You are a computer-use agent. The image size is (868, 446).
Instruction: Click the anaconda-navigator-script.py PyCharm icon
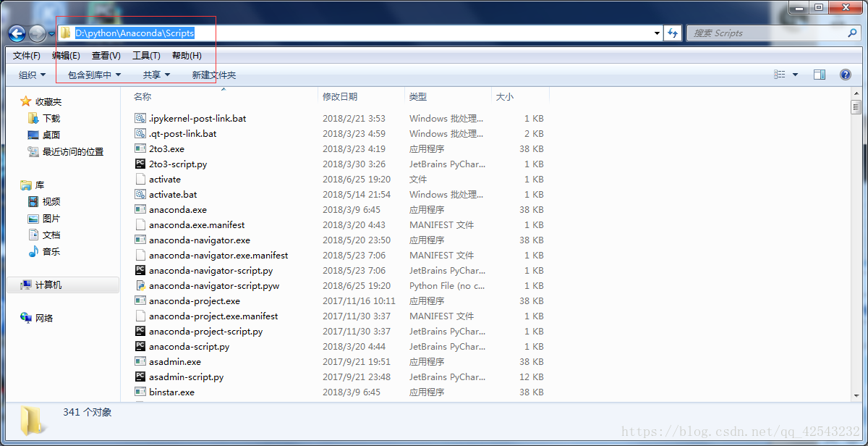click(x=140, y=270)
